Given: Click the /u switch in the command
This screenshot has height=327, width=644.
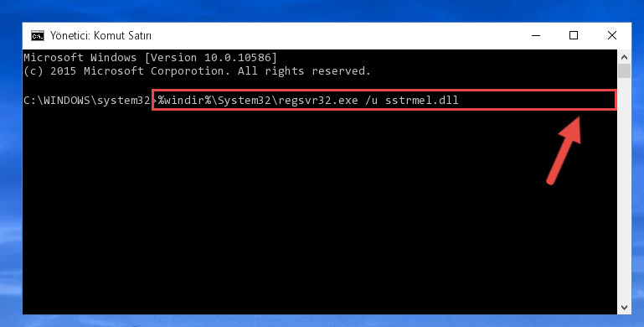Looking at the screenshot, I should (x=371, y=101).
